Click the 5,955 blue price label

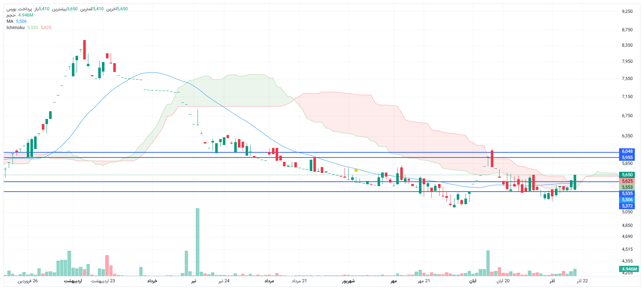[x=627, y=157]
